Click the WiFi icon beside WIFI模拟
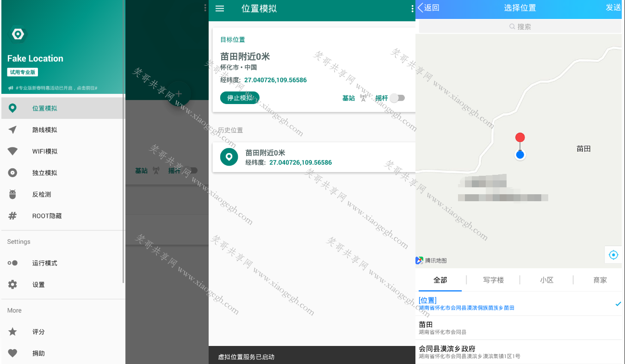Viewport: 625px width, 364px height. [x=12, y=151]
